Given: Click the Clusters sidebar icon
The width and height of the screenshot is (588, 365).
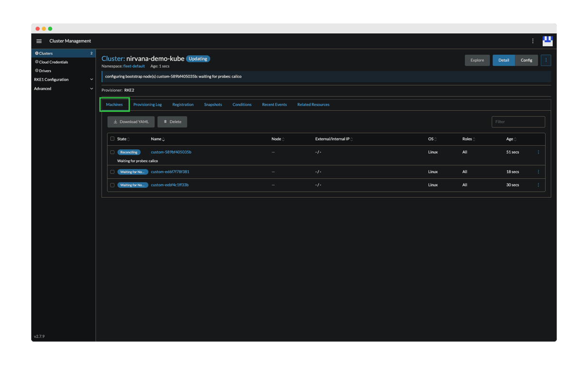Looking at the screenshot, I should click(x=37, y=53).
